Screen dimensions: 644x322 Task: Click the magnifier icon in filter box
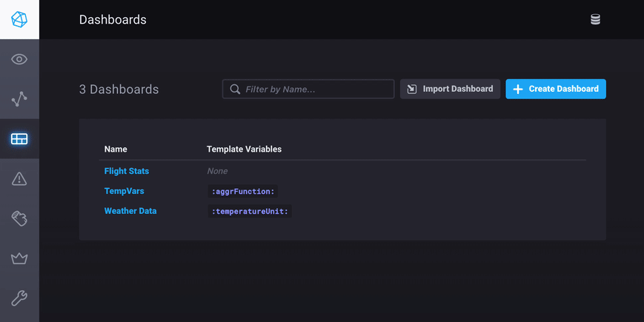coord(235,90)
